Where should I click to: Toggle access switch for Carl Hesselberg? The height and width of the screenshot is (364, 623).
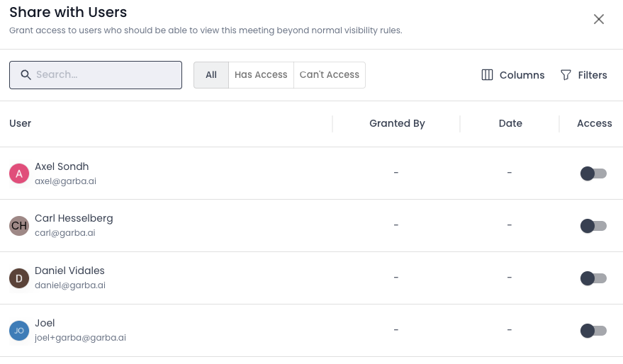[x=593, y=226]
